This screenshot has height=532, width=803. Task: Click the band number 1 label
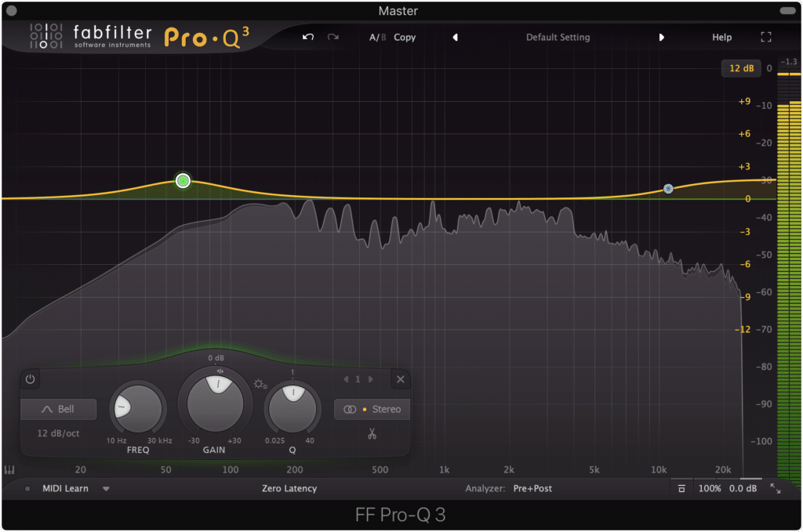(x=358, y=379)
